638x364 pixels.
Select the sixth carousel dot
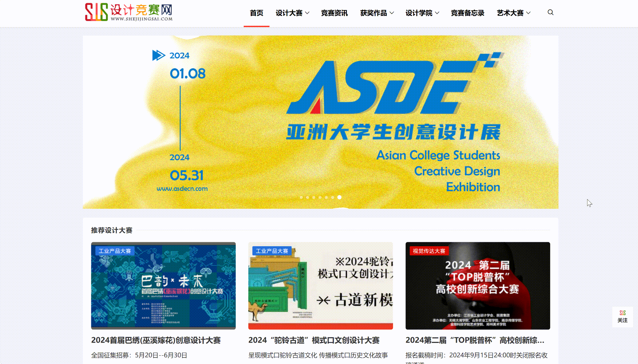tap(332, 197)
